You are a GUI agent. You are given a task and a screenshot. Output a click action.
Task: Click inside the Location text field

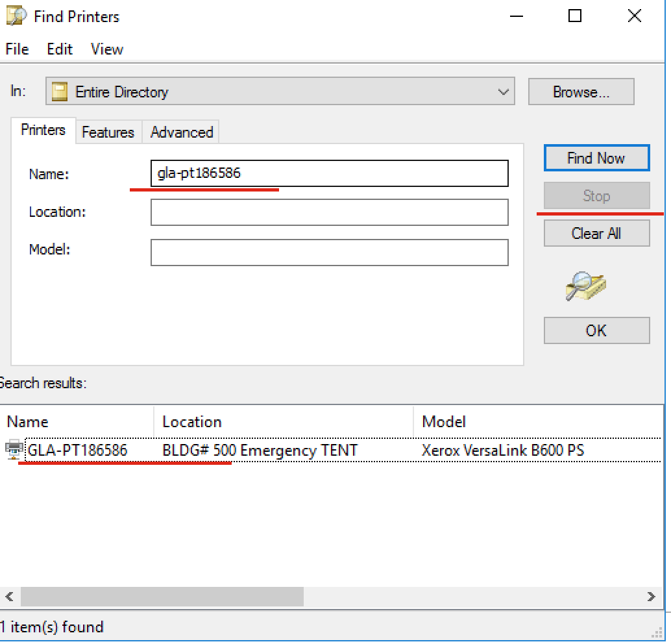329,212
